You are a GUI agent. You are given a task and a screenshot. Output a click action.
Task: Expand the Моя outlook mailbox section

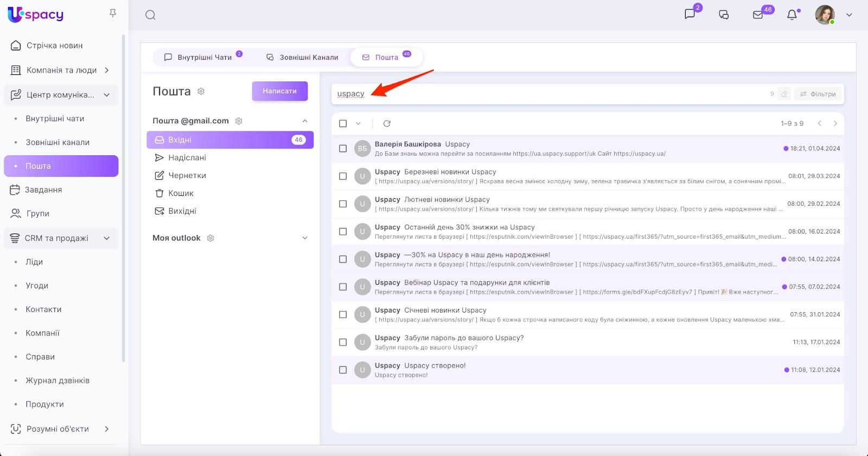pos(304,238)
